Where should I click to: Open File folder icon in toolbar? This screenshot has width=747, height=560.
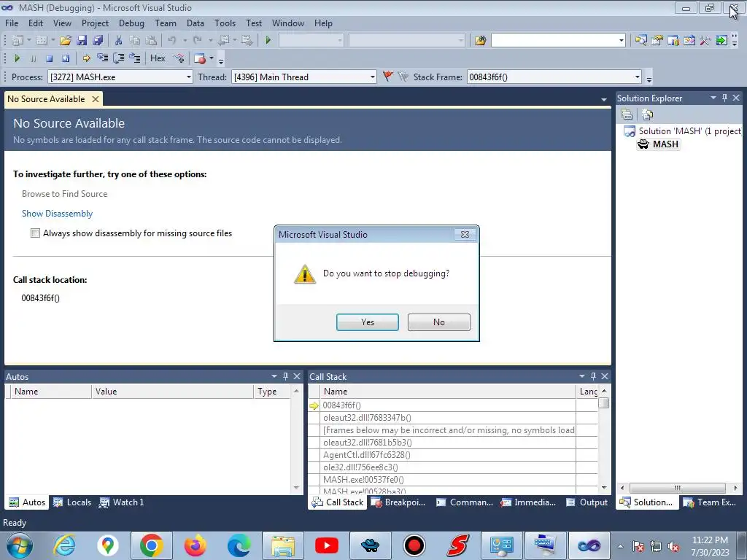pos(65,41)
